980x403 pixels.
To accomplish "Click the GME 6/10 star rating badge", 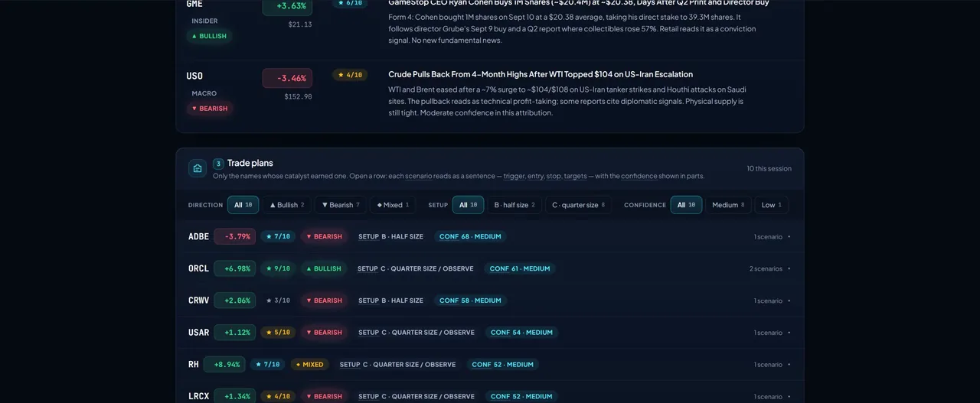I will (350, 3).
